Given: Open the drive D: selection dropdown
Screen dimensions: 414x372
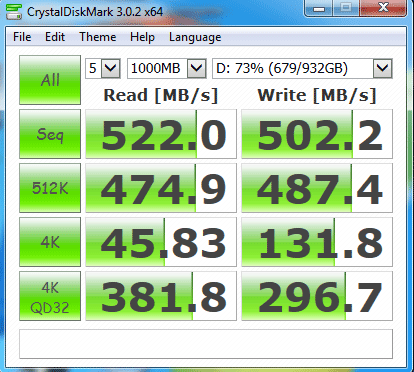Looking at the screenshot, I should coord(302,69).
